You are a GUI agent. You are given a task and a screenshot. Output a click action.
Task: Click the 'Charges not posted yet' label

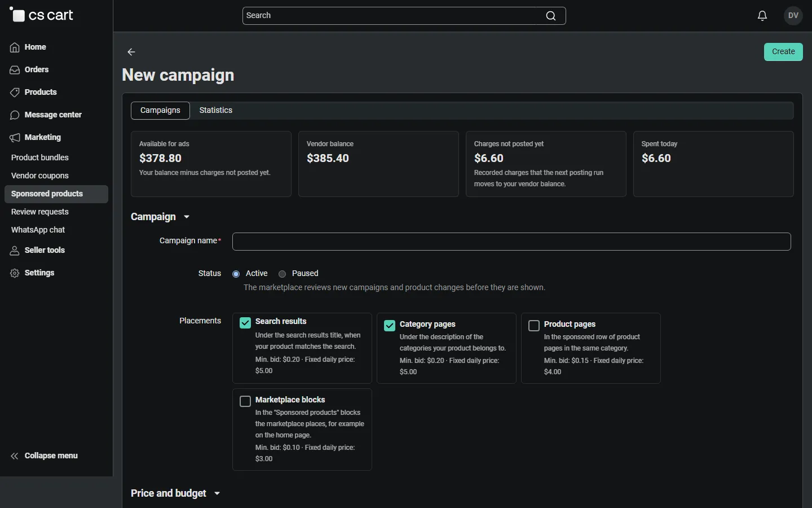pos(509,144)
